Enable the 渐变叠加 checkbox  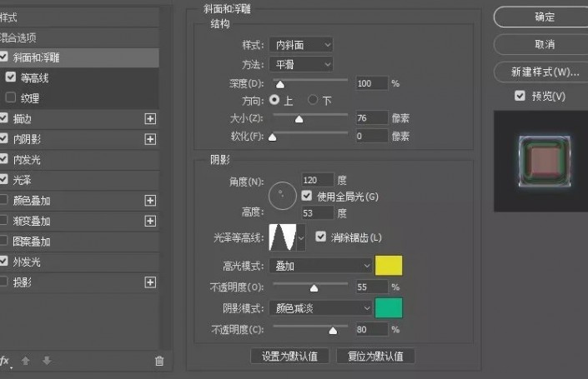pyautogui.click(x=3, y=220)
